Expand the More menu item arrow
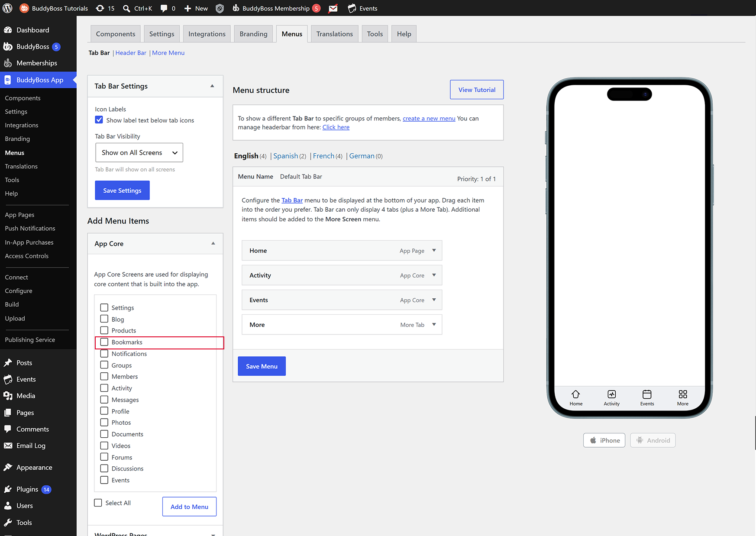The width and height of the screenshot is (756, 536). coord(434,324)
